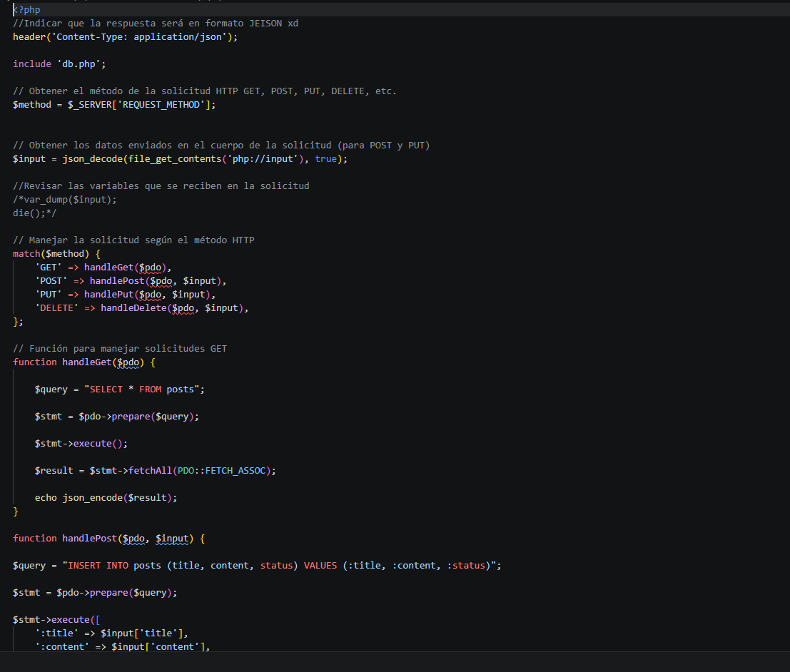Click function handlePost declaration name
The width and height of the screenshot is (790, 672).
tap(90, 539)
